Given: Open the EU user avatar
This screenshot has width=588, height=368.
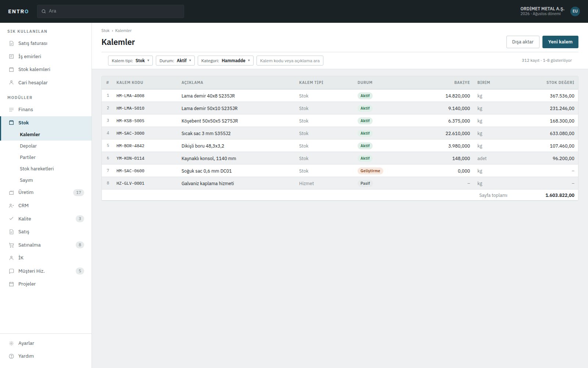Looking at the screenshot, I should click(575, 11).
